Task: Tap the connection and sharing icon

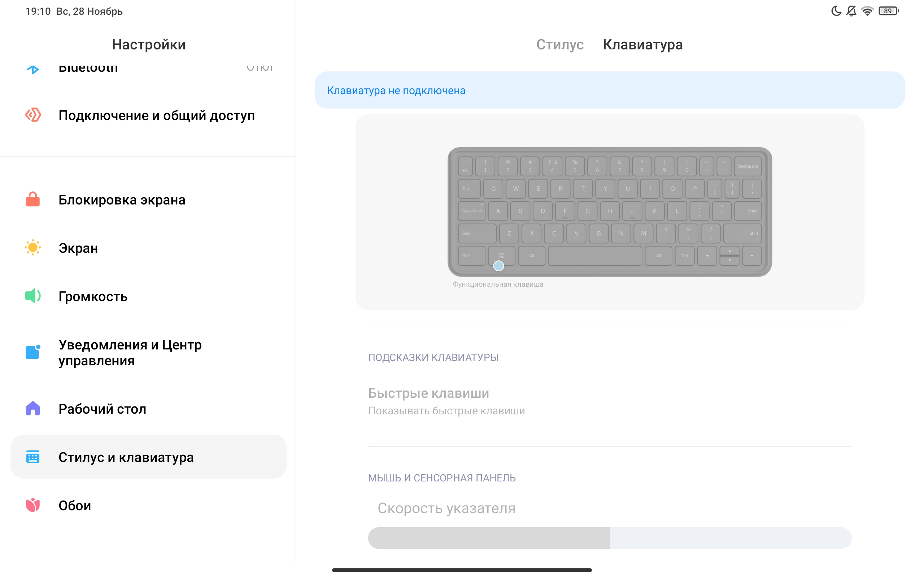Action: click(x=33, y=115)
